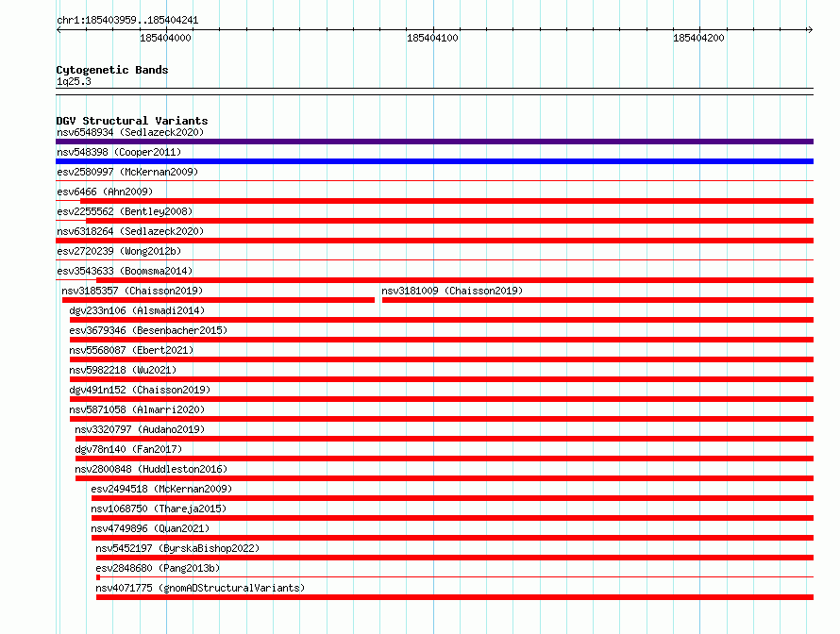Open esv3543633 (Boomsma2014) variant
The image size is (840, 634).
point(125,271)
